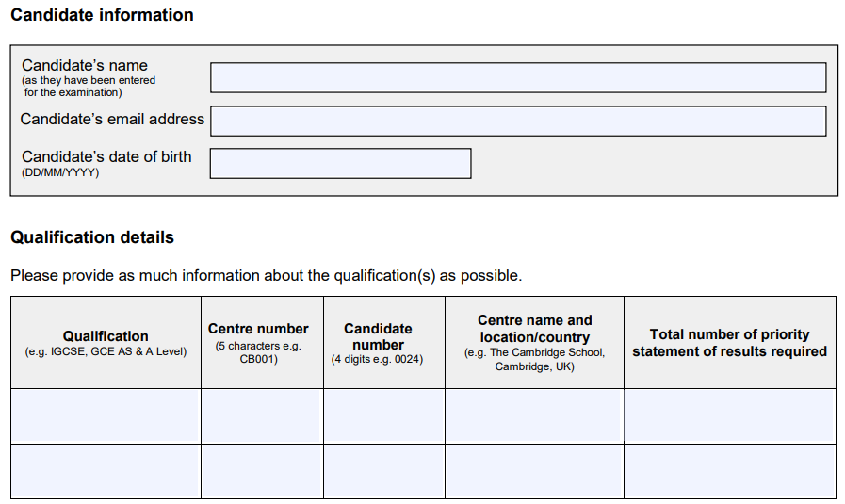Image resolution: width=845 pixels, height=504 pixels.
Task: Focus the Candidate's email address field
Action: tap(518, 121)
